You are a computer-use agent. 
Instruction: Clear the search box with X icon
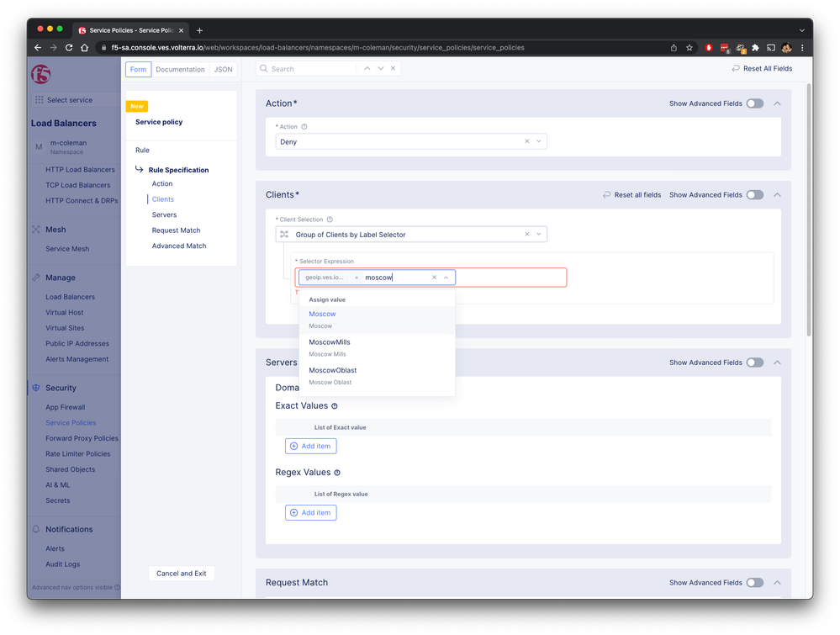393,69
